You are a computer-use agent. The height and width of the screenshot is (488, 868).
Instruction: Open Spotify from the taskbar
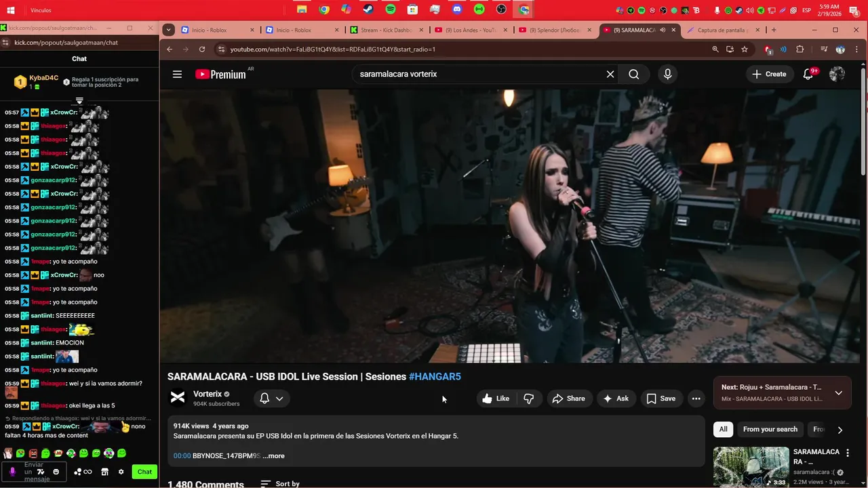[x=391, y=9]
